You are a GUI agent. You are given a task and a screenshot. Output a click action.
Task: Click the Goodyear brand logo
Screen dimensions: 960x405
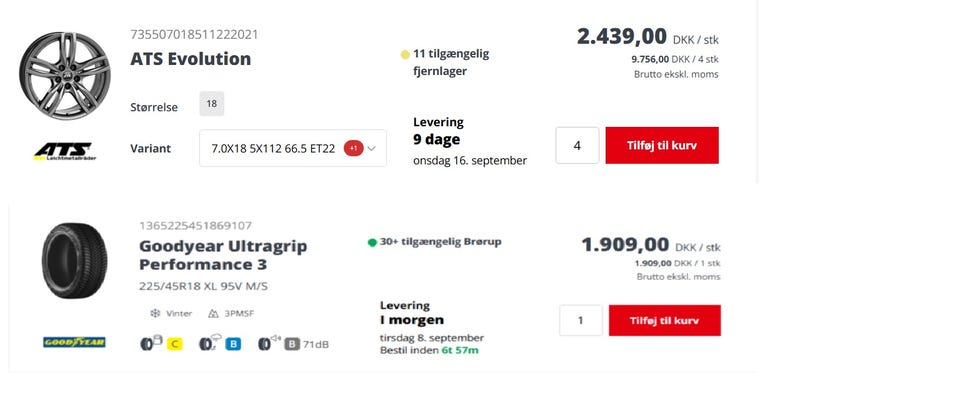pos(74,342)
